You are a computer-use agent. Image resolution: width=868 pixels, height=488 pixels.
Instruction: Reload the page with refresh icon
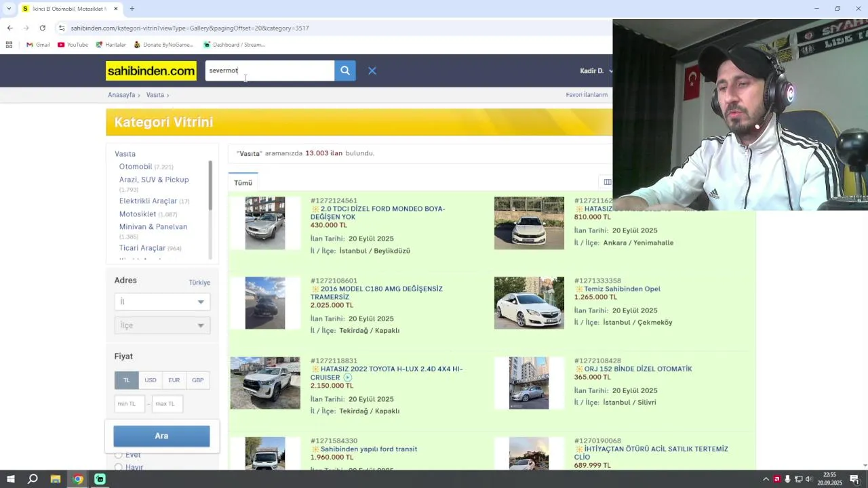42,28
